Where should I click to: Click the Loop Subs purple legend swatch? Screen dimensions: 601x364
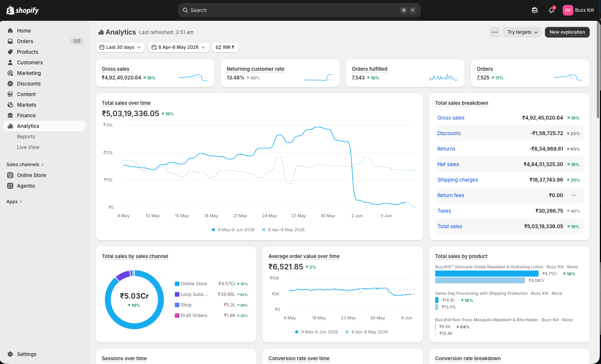[177, 294]
